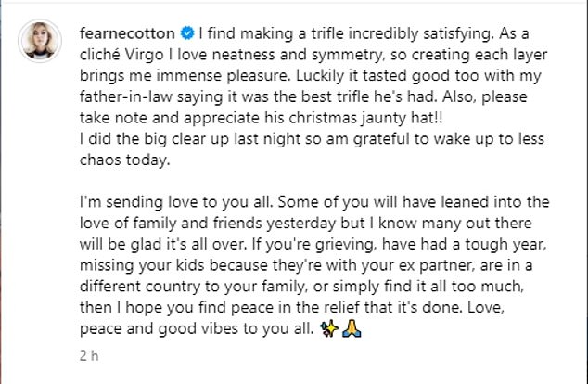Click the blue verified badge icon

[187, 33]
